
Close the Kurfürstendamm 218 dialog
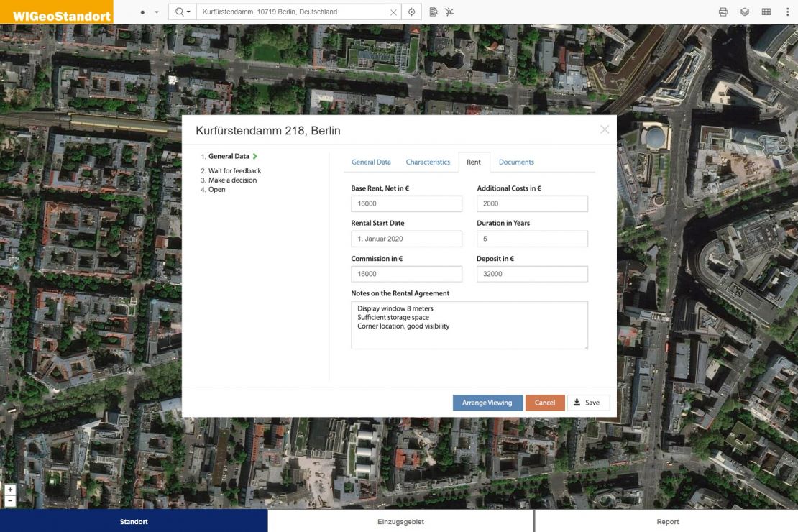pos(605,129)
